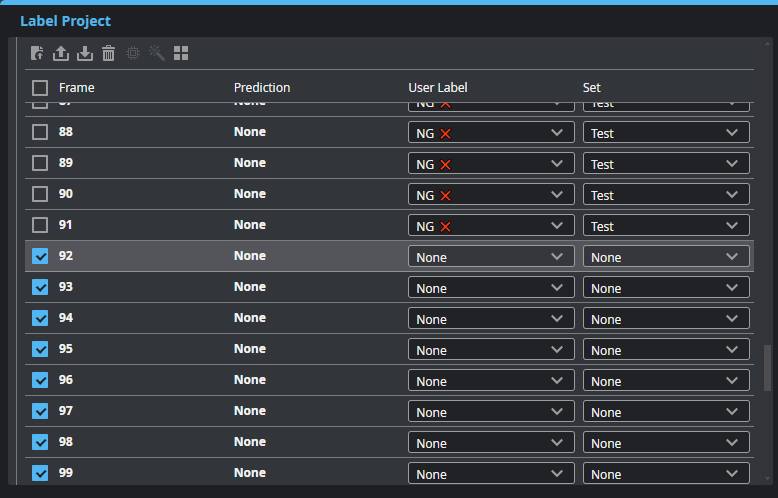
Task: Expand Set dropdown for frame 97
Action: coord(666,412)
